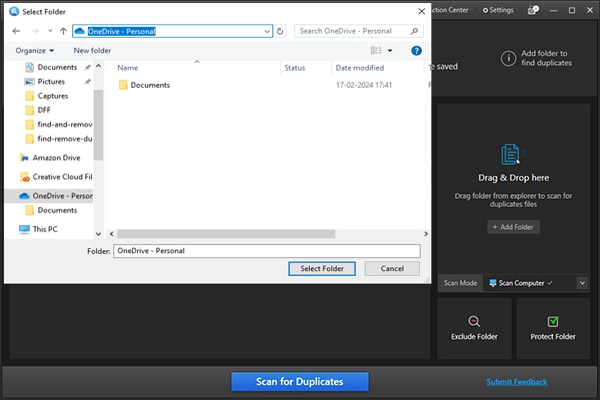Select the find-remove-du folder

[64, 139]
